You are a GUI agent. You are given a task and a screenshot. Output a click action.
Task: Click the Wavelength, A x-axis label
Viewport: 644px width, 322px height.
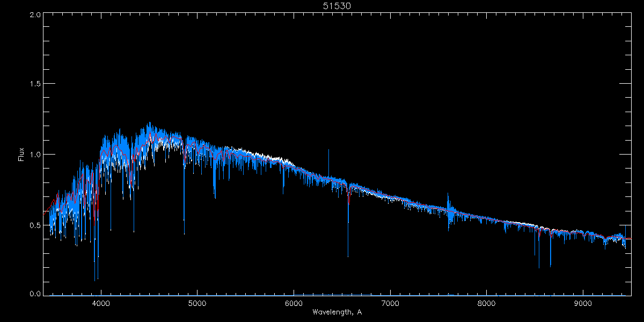[x=336, y=312]
